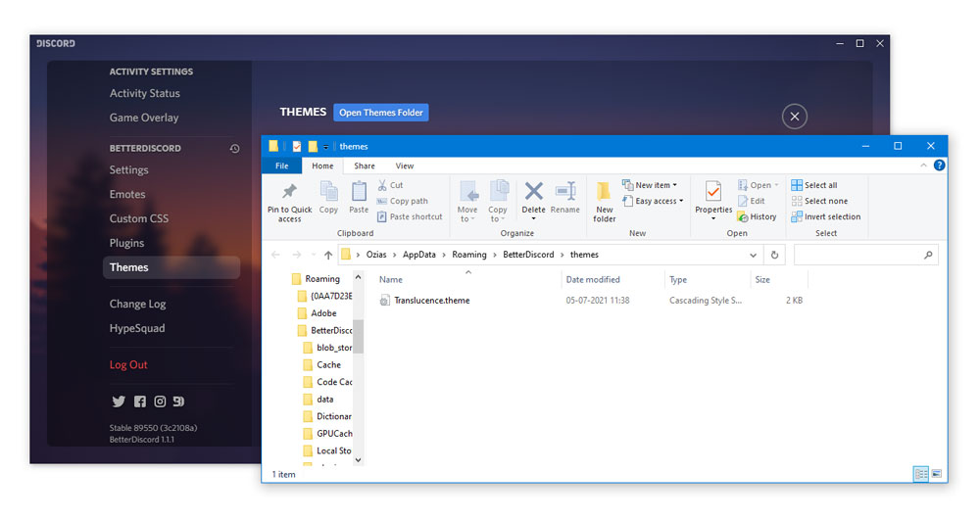The image size is (980, 520).
Task: Open Change Log in Discord sidebar
Action: tap(137, 304)
